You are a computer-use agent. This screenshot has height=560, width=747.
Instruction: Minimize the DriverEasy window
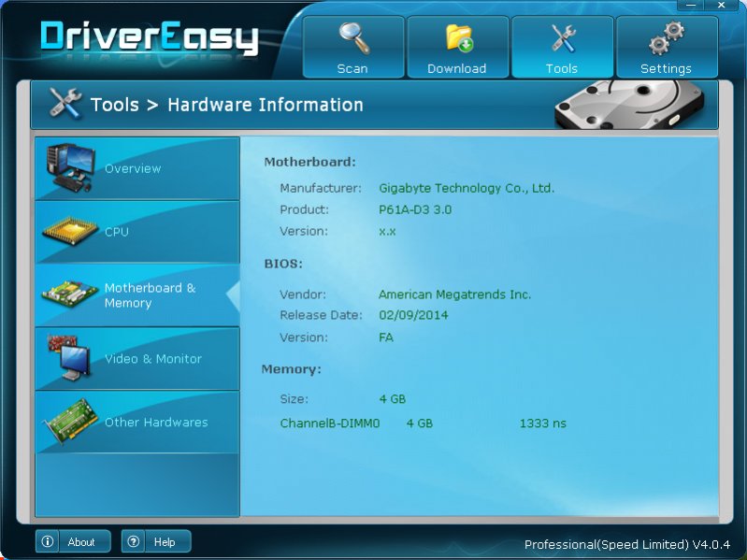(691, 6)
